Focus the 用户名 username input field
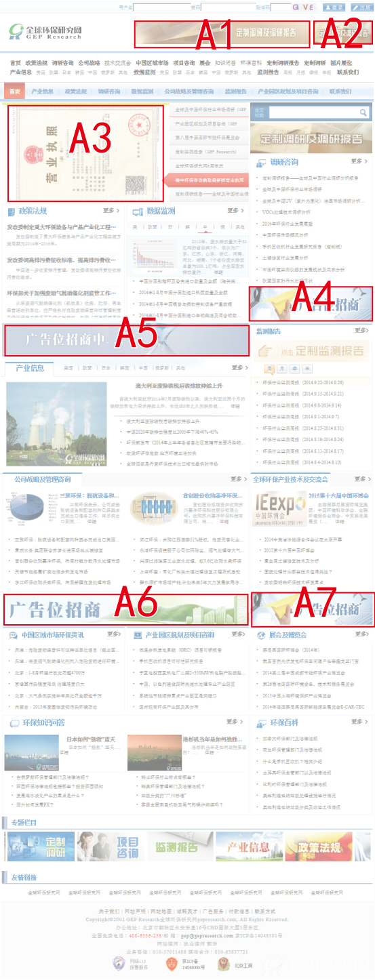 coord(161,7)
